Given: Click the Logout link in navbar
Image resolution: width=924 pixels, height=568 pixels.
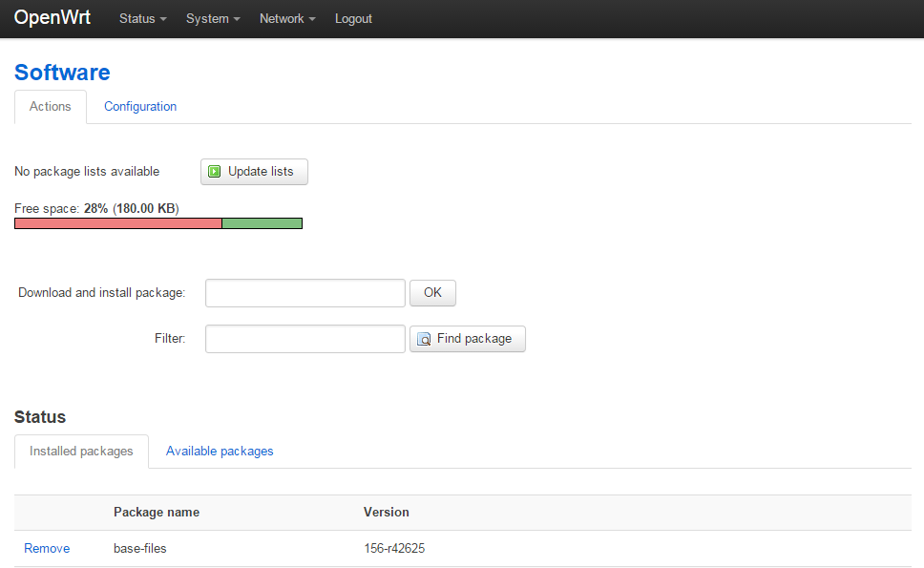Looking at the screenshot, I should click(x=353, y=19).
